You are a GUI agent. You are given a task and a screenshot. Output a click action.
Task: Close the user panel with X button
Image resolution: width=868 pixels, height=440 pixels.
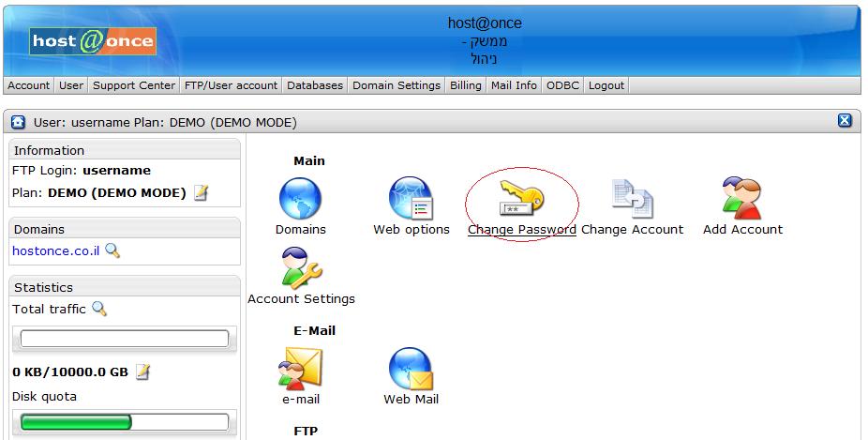click(x=845, y=121)
